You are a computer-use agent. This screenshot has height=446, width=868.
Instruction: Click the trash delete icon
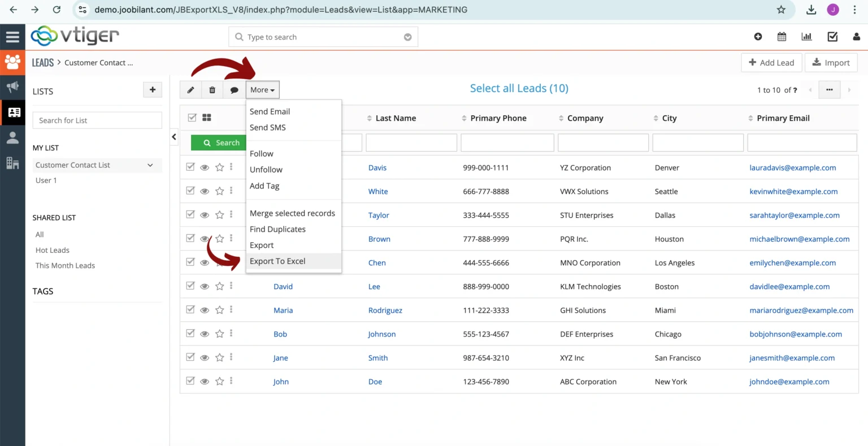[212, 89]
